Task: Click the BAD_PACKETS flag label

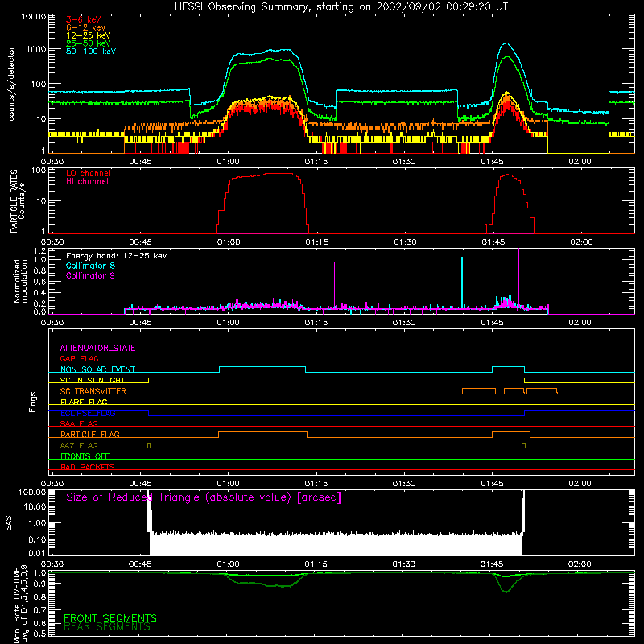Action: pos(88,468)
